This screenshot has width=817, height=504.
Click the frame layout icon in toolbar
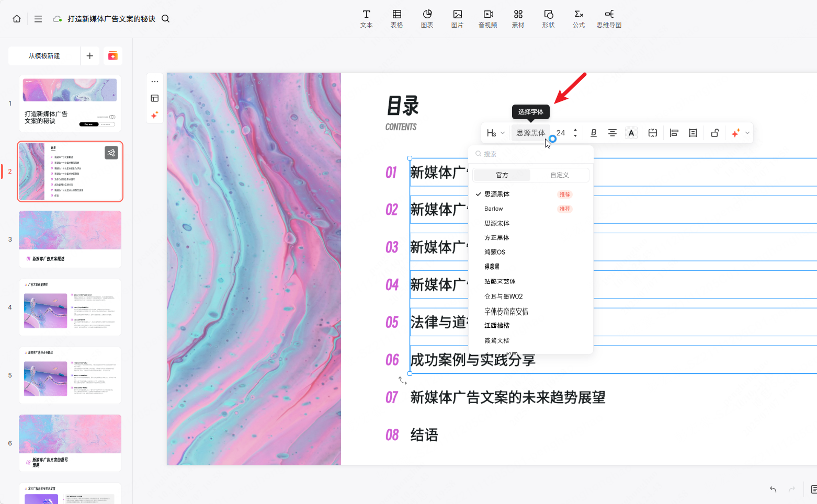point(693,133)
